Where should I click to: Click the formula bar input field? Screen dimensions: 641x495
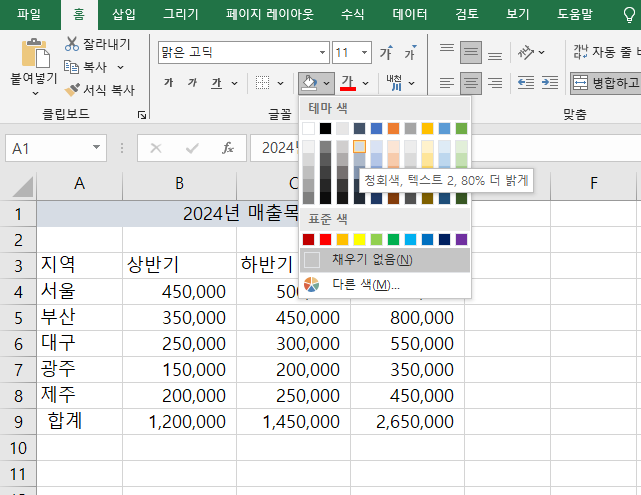[x=446, y=148]
